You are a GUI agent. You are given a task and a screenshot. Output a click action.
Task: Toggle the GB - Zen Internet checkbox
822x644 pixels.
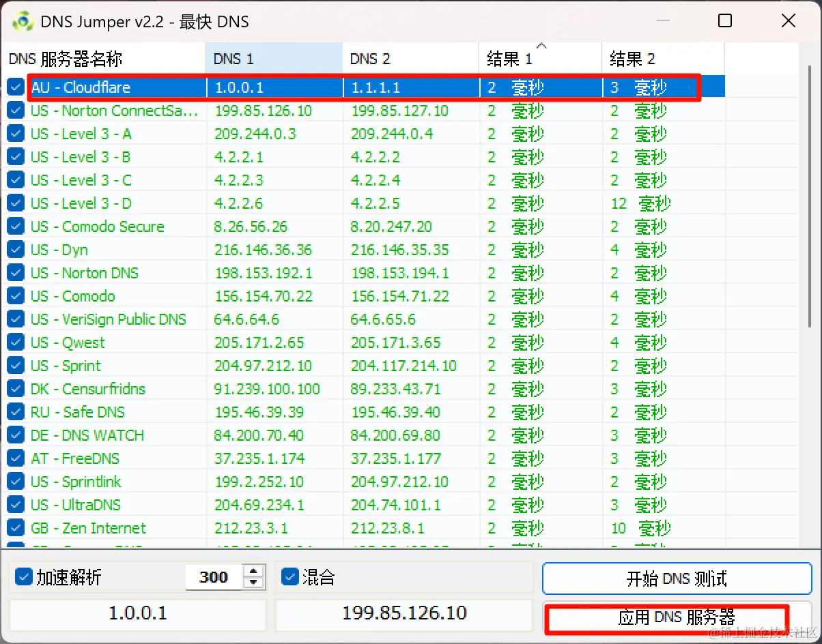point(16,528)
